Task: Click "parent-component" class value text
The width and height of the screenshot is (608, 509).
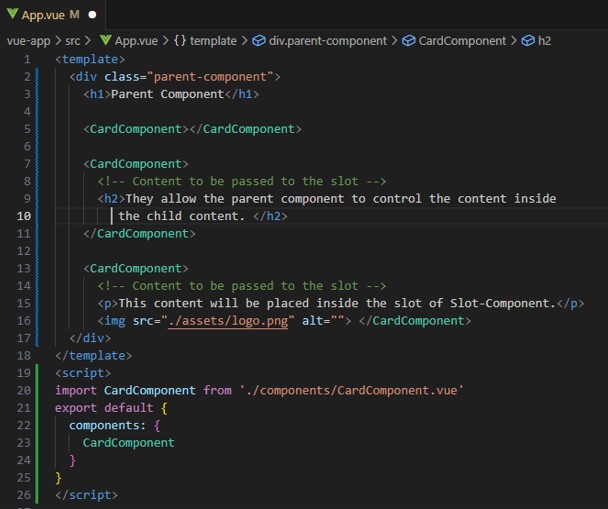Action: [210, 77]
